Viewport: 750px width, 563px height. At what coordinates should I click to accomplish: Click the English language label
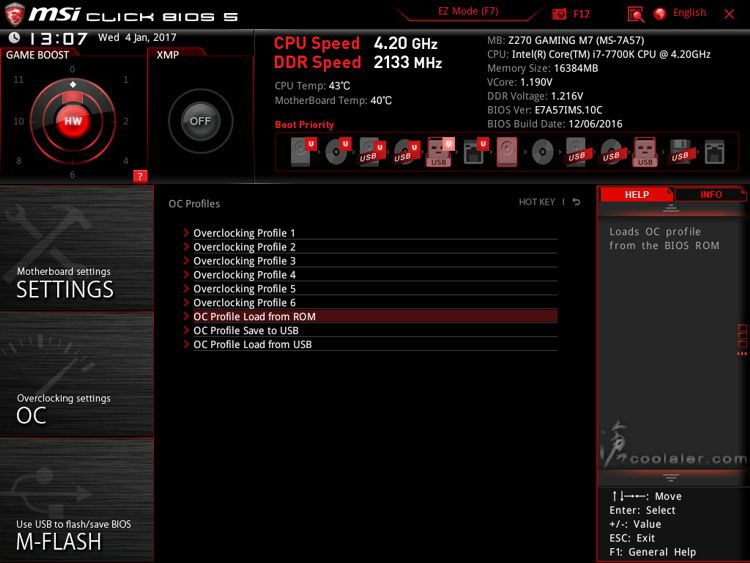click(x=689, y=13)
